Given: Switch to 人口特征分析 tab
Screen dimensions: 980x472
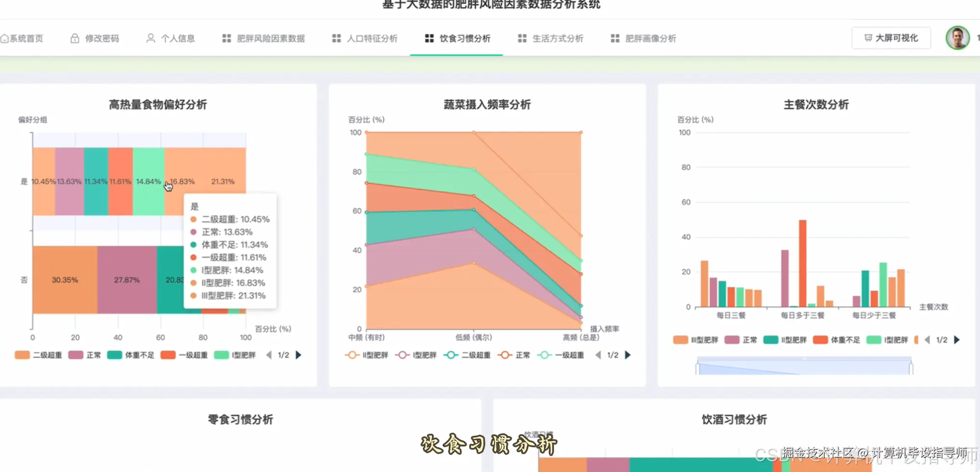Looking at the screenshot, I should point(365,38).
